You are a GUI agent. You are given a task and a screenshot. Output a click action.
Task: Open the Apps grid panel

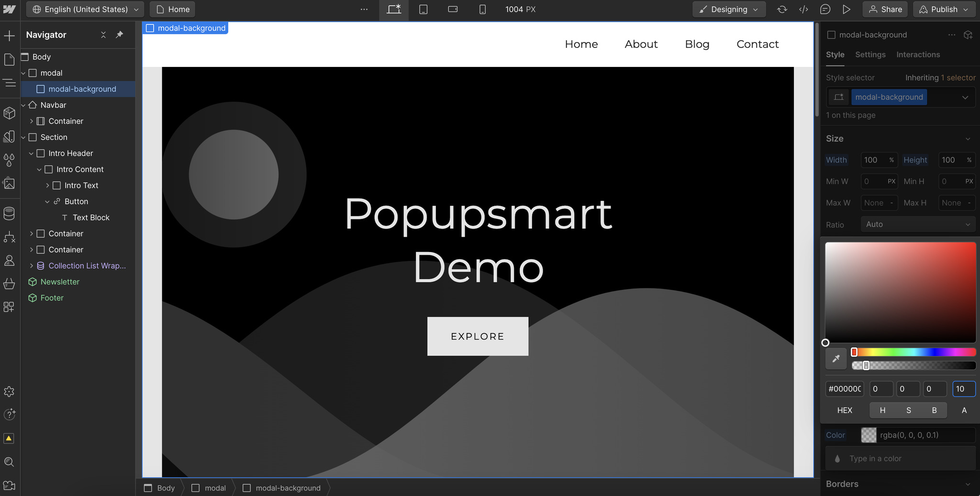point(10,307)
